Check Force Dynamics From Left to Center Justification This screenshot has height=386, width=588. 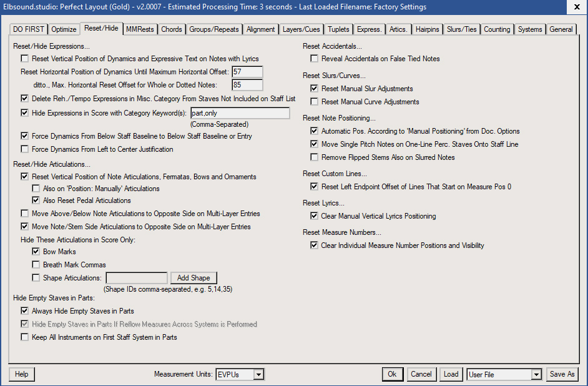[x=25, y=149]
